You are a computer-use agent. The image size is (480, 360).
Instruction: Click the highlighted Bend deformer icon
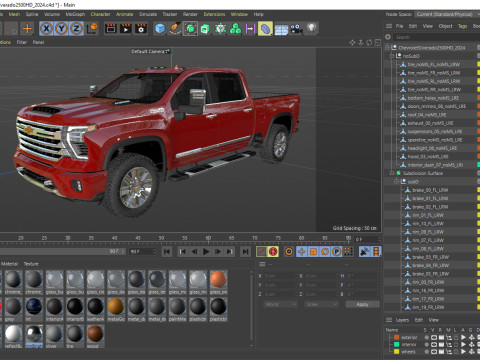tap(265, 29)
